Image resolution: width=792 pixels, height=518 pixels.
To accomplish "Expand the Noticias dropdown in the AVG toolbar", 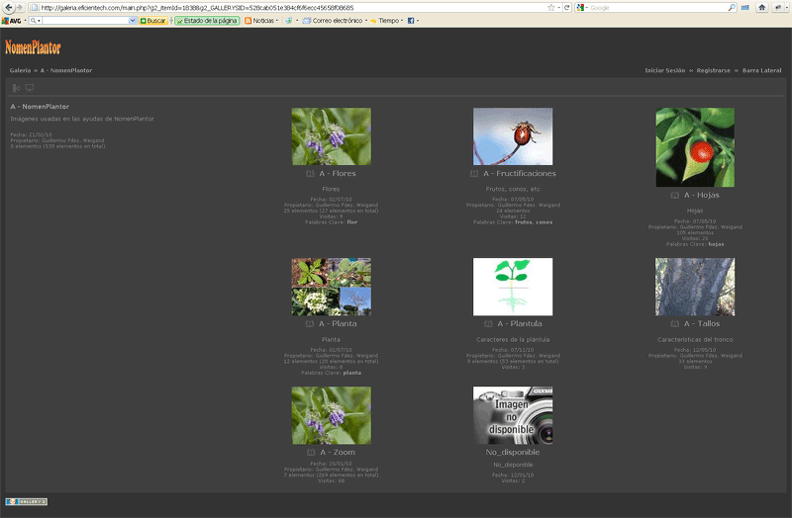I will pyautogui.click(x=277, y=21).
